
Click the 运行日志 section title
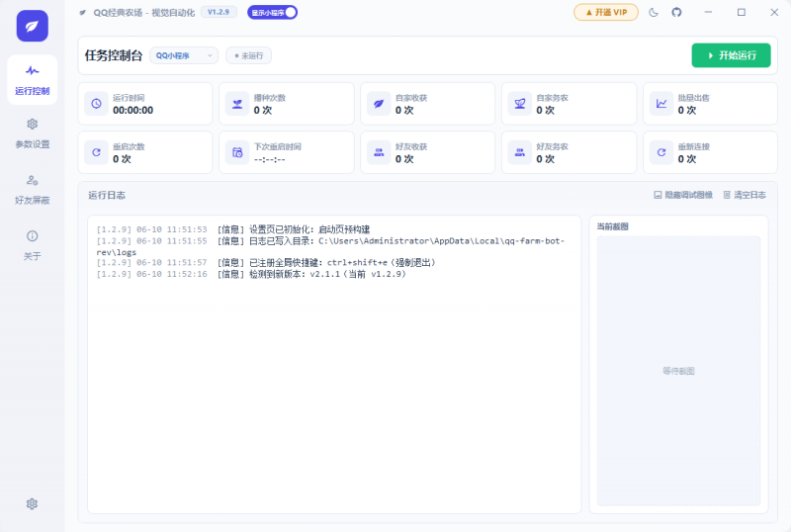[x=107, y=196]
